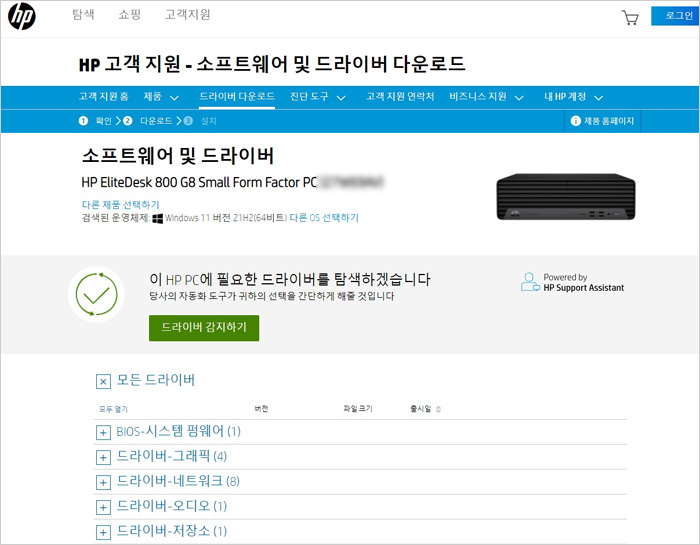
Task: Open 고객지원 in the top menu
Action: 188,15
